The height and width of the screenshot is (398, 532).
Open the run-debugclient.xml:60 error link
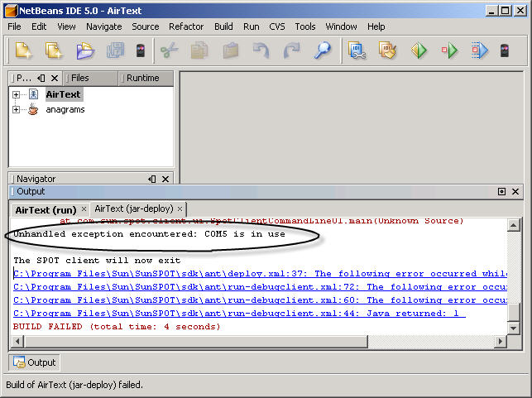[260, 300]
